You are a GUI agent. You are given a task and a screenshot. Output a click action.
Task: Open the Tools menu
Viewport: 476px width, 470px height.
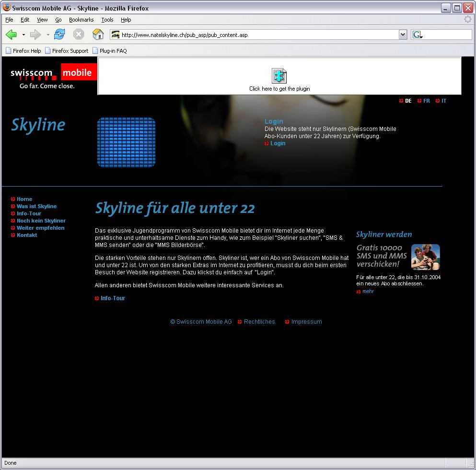(x=107, y=20)
